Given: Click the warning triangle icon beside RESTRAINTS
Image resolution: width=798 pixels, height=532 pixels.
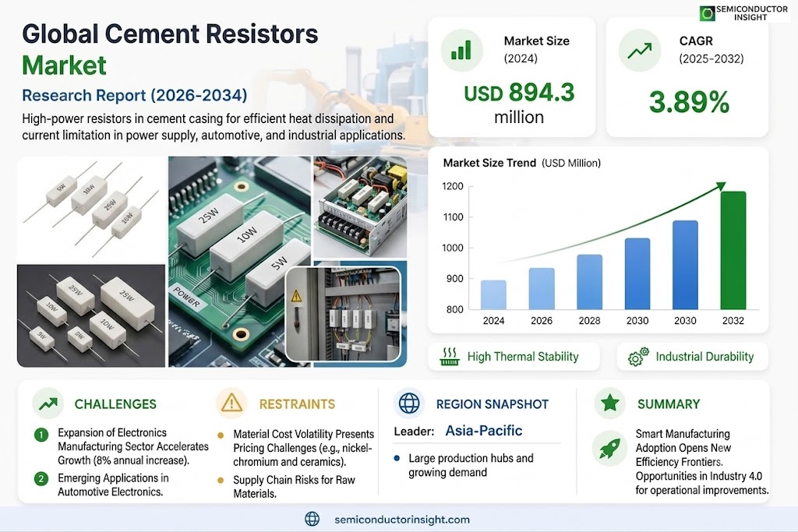Looking at the screenshot, I should [231, 403].
